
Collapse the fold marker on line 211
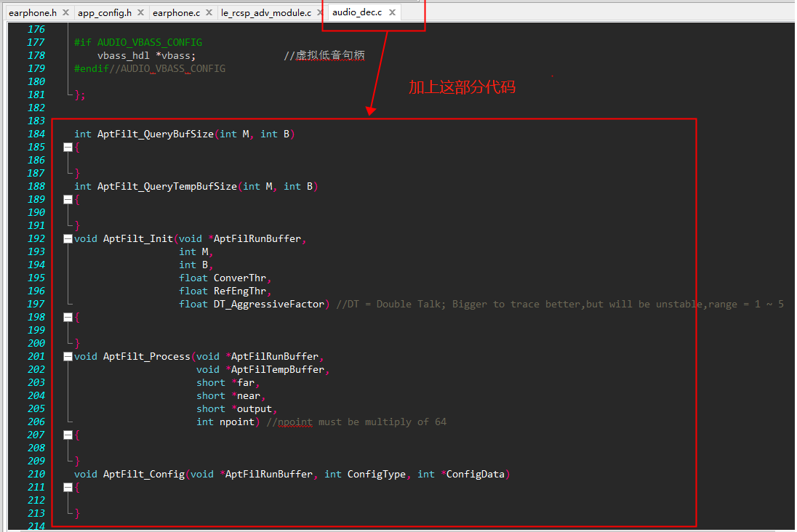click(x=68, y=487)
